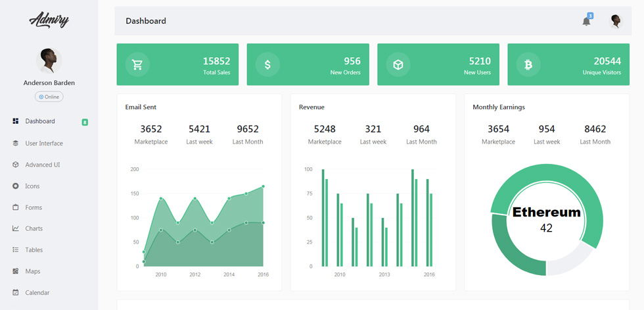The width and height of the screenshot is (644, 310).
Task: Open the Icons sidebar entry
Action: [32, 186]
